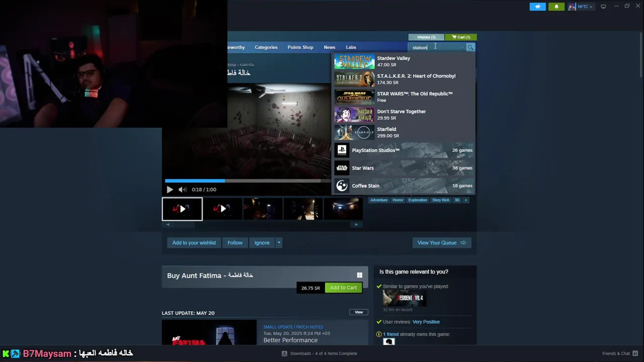644x362 pixels.
Task: Add Aunt Fatima to cart
Action: pyautogui.click(x=343, y=288)
